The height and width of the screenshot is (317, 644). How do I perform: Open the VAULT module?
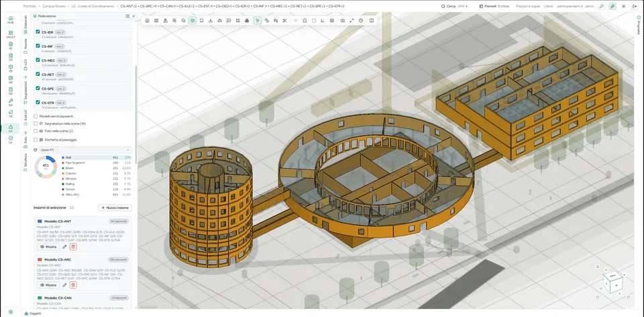[10, 34]
